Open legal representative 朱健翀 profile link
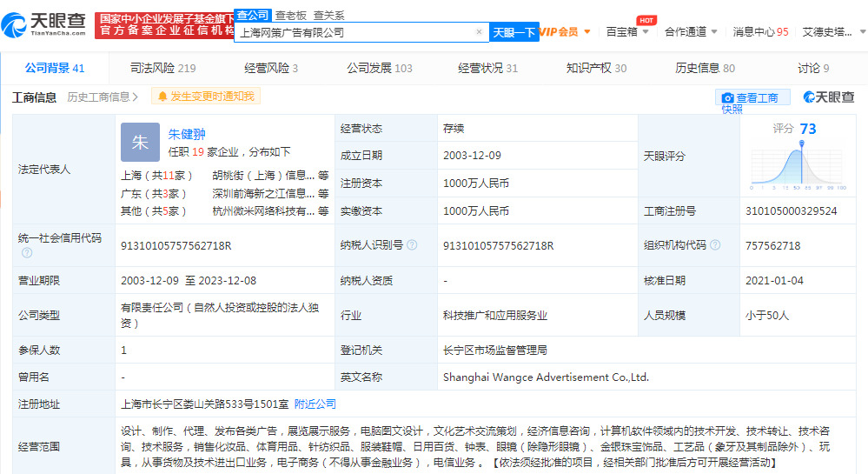Viewport: 868px width, 474px height. [187, 134]
